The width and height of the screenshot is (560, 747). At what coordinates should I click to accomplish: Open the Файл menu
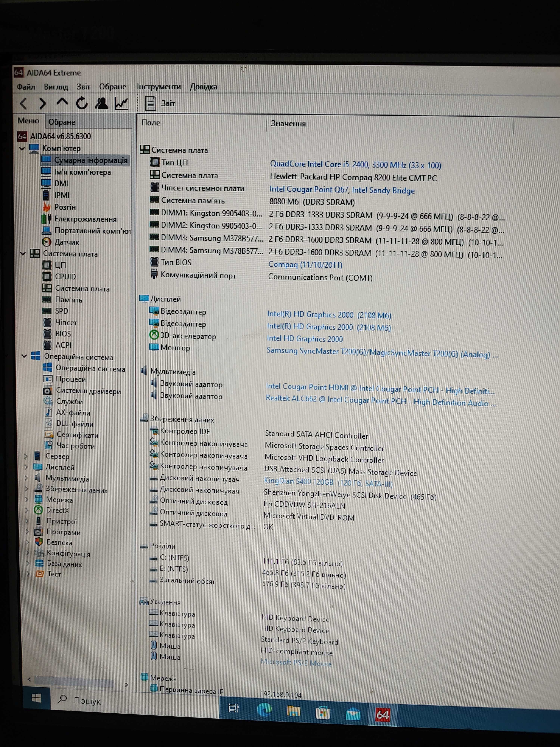tap(26, 87)
